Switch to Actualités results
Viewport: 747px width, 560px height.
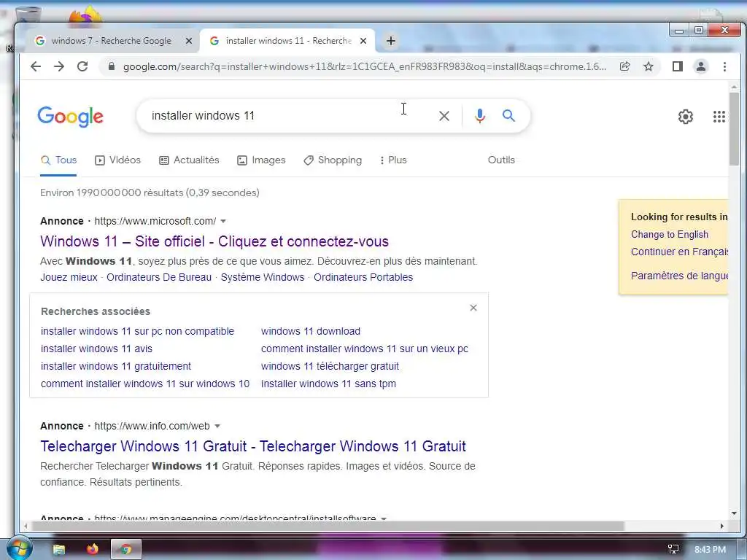click(189, 160)
